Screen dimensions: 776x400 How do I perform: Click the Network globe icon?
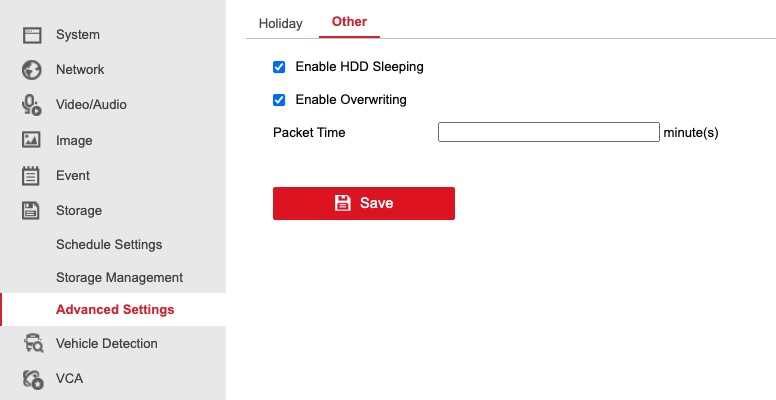(x=32, y=70)
